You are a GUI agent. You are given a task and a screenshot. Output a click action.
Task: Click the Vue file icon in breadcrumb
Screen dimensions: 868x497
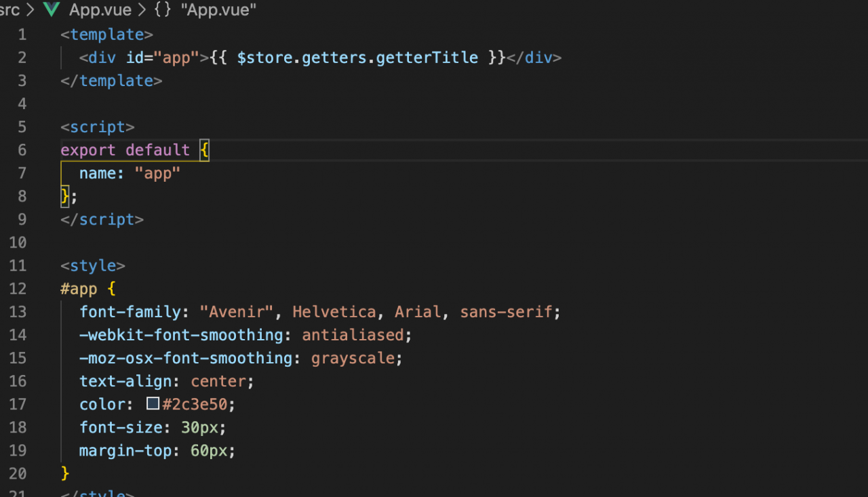[52, 9]
